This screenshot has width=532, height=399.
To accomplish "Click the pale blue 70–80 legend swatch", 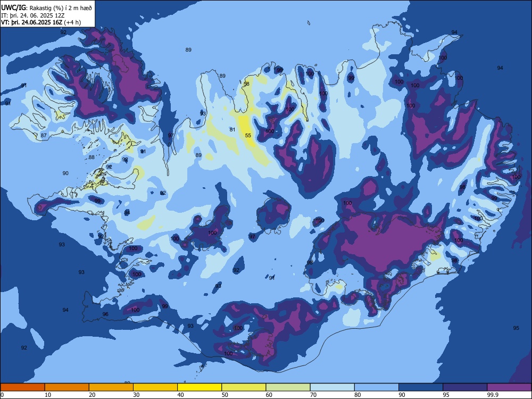I will [x=332, y=387].
